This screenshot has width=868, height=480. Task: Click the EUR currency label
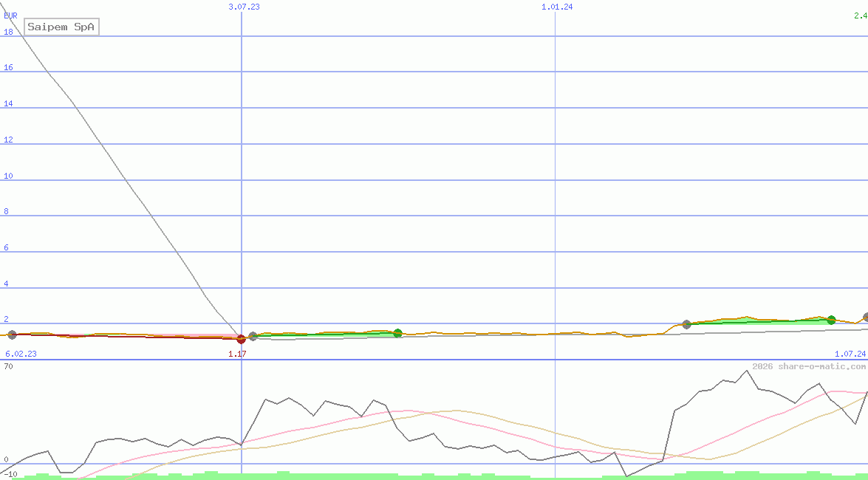pos(10,15)
